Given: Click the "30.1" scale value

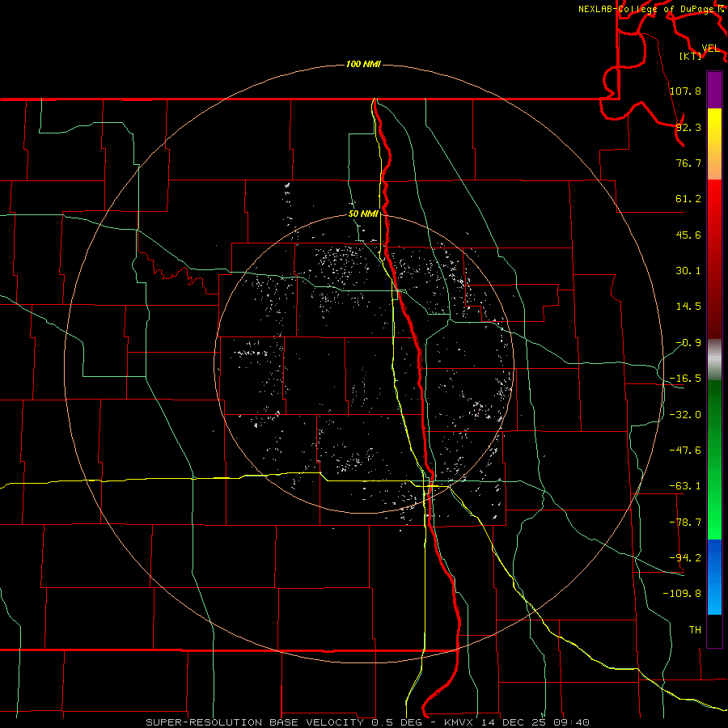Looking at the screenshot, I should (x=688, y=271).
